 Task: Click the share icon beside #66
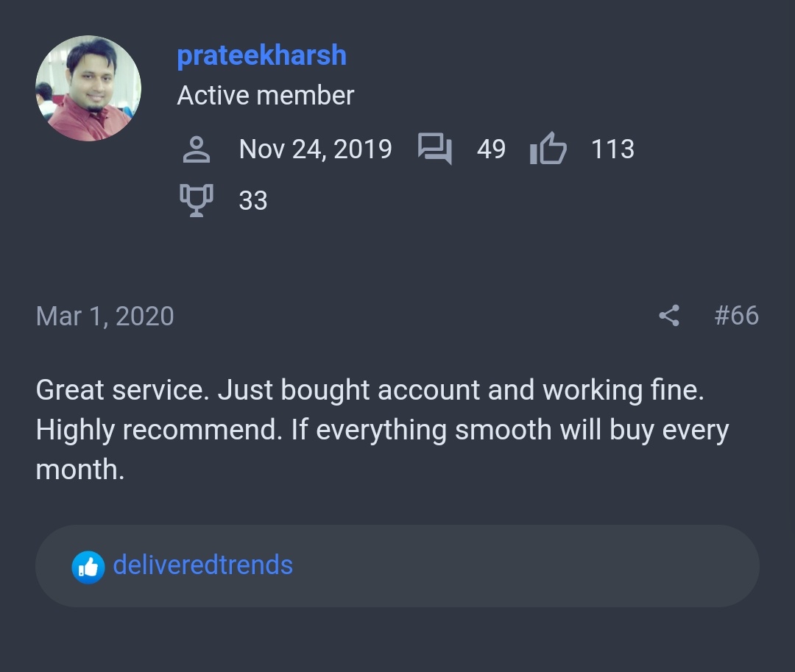point(668,316)
